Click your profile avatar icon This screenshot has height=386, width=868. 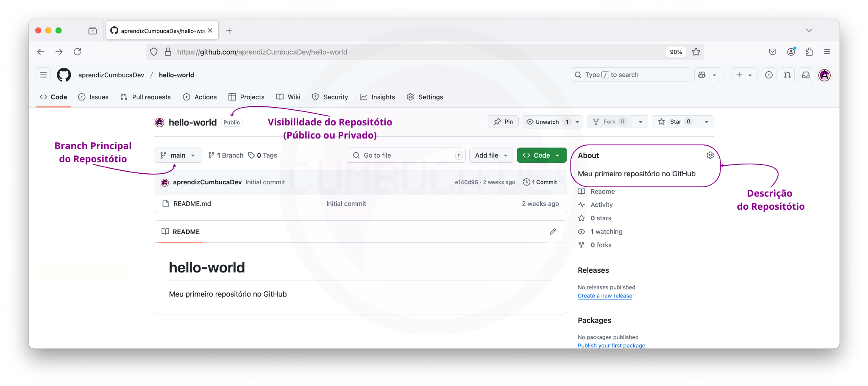pyautogui.click(x=824, y=75)
